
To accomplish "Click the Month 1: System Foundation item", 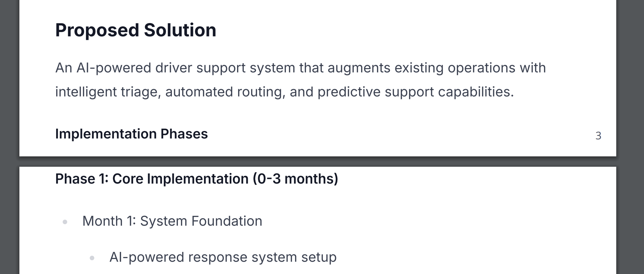I will coord(172,221).
